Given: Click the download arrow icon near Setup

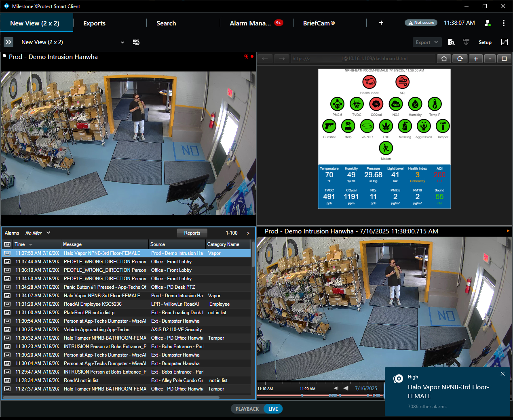Looking at the screenshot, I should click(466, 42).
